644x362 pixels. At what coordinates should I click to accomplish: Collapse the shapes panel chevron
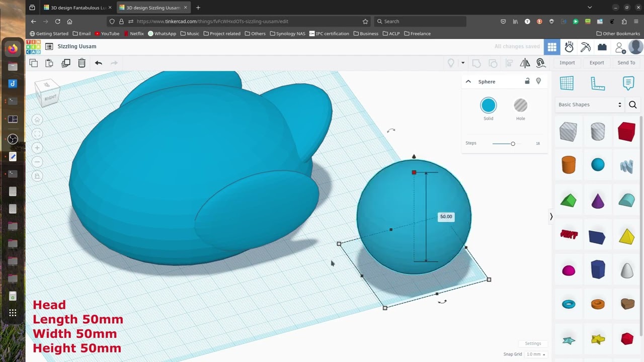point(551,217)
